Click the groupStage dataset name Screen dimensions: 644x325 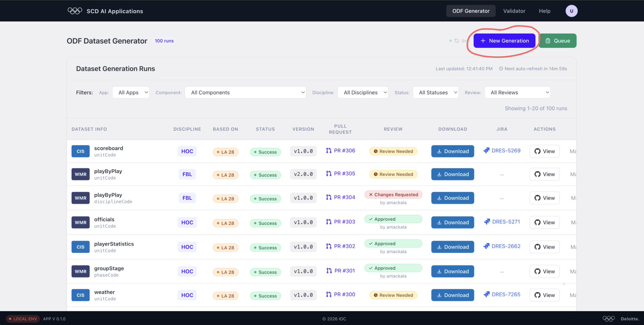pyautogui.click(x=109, y=268)
